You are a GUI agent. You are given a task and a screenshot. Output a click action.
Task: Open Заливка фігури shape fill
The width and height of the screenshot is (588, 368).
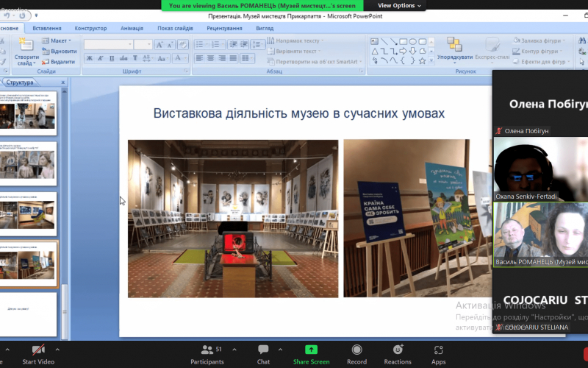539,40
